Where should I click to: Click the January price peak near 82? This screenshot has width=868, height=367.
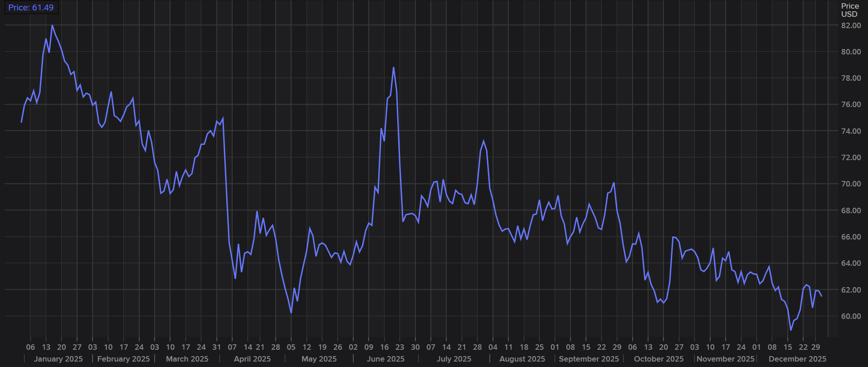52,25
